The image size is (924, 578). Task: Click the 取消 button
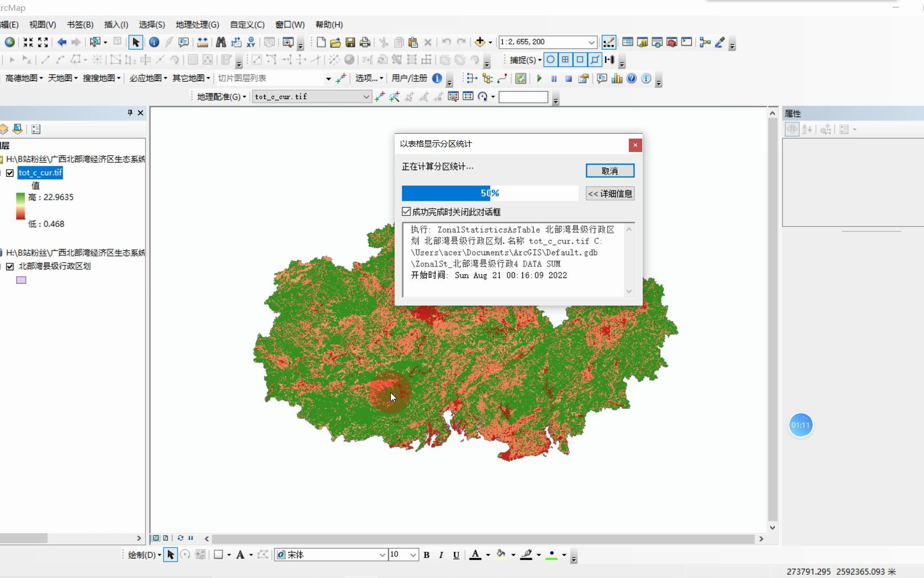[x=610, y=171]
